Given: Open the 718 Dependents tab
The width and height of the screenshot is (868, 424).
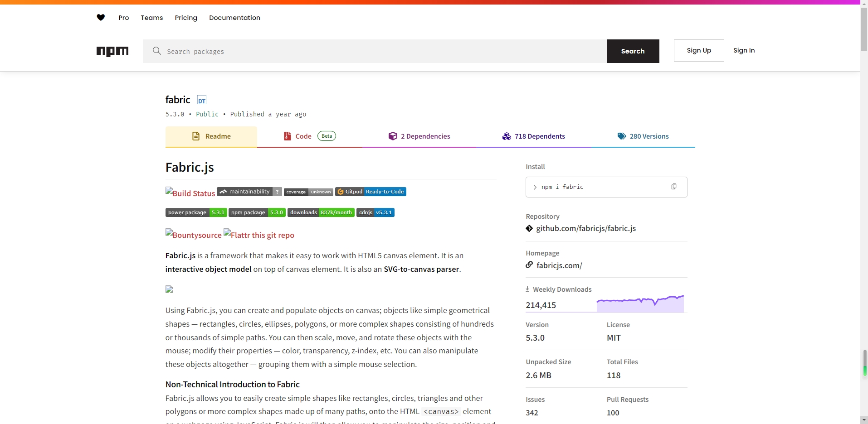Looking at the screenshot, I should [x=534, y=136].
